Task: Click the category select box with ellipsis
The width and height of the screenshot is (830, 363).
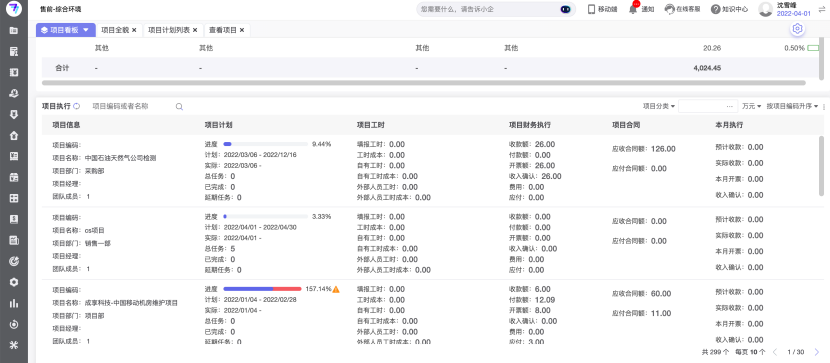Action: 708,106
